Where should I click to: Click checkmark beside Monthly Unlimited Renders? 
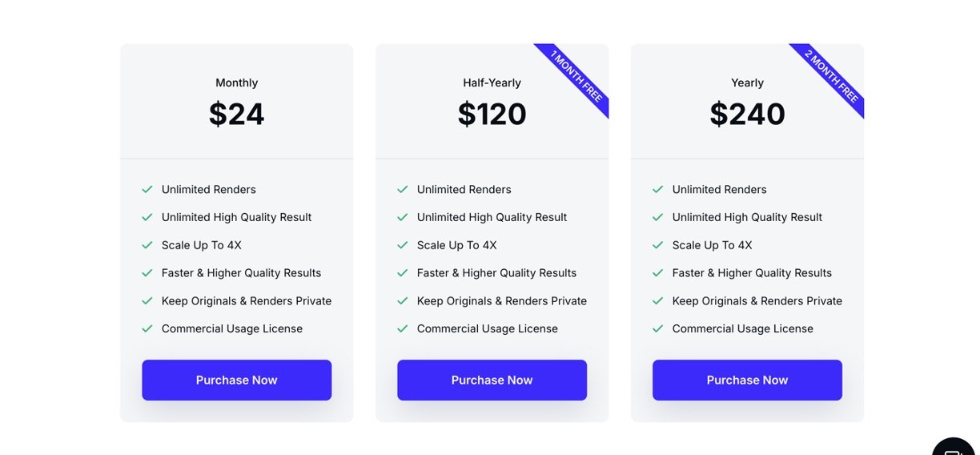[x=147, y=190]
